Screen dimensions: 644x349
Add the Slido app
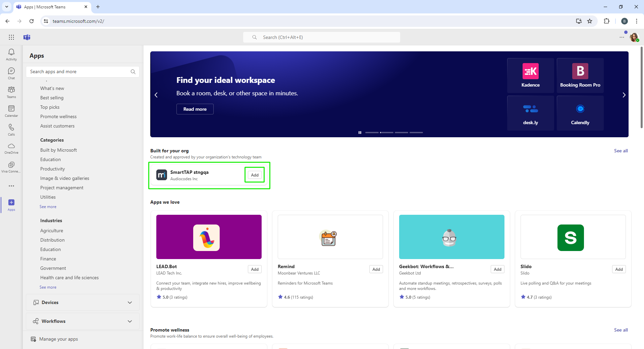pyautogui.click(x=619, y=269)
